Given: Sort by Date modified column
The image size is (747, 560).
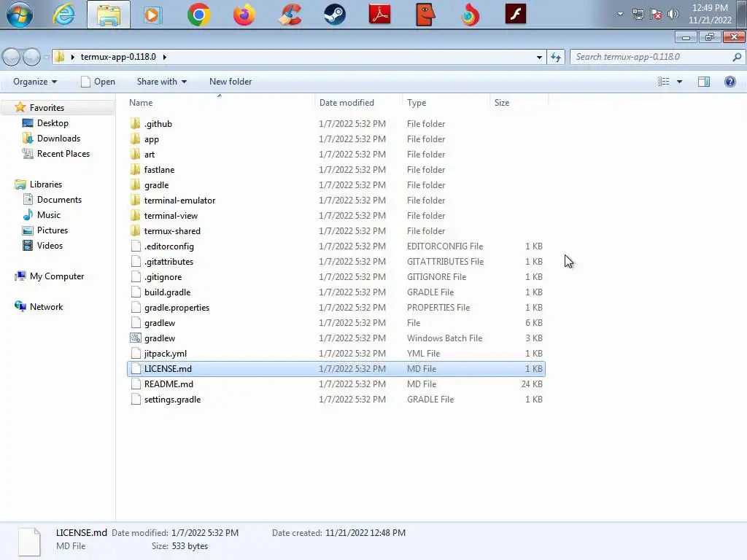Looking at the screenshot, I should pyautogui.click(x=359, y=102).
